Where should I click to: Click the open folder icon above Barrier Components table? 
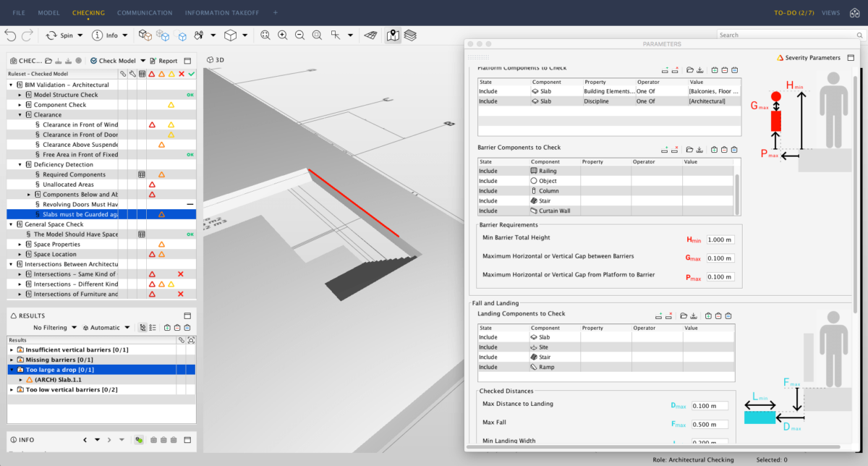[x=690, y=149]
